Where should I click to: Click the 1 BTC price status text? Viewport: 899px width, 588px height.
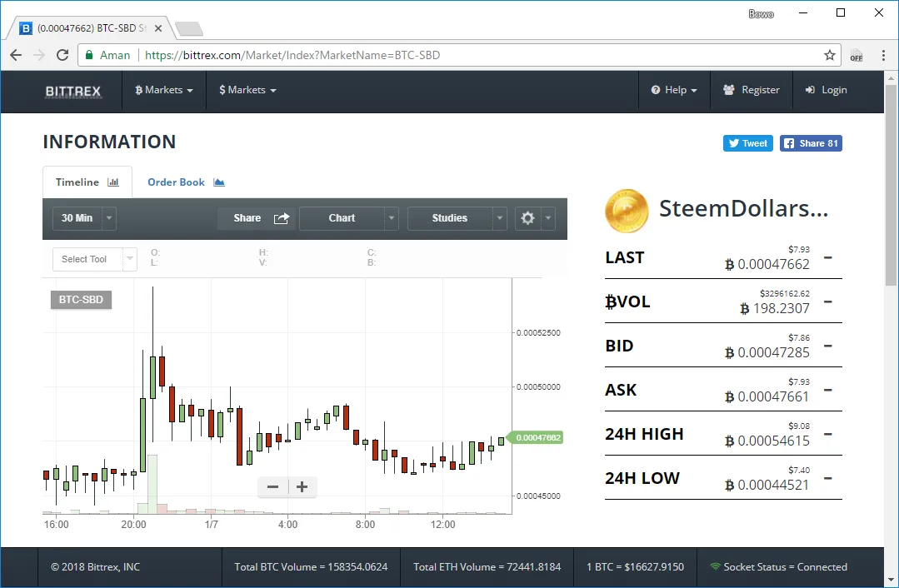point(635,567)
